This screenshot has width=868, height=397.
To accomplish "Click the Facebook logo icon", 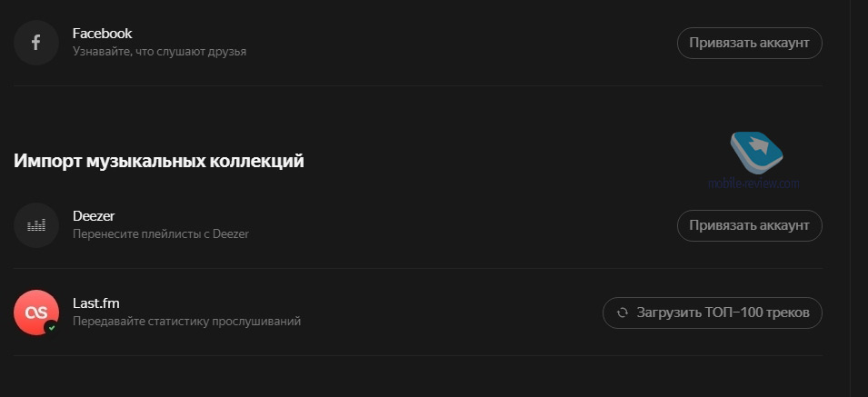I will (36, 43).
